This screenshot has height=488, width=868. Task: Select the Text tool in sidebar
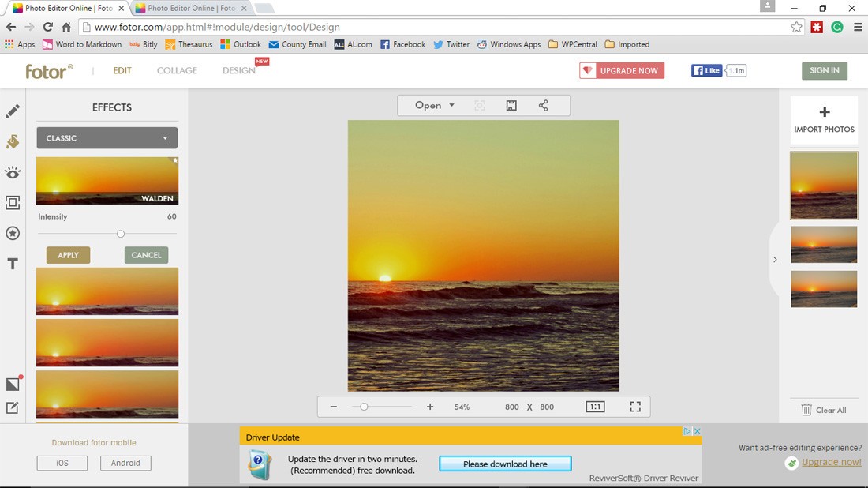12,264
